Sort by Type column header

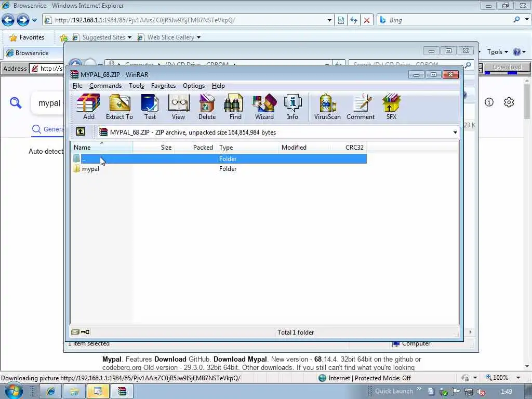247,147
